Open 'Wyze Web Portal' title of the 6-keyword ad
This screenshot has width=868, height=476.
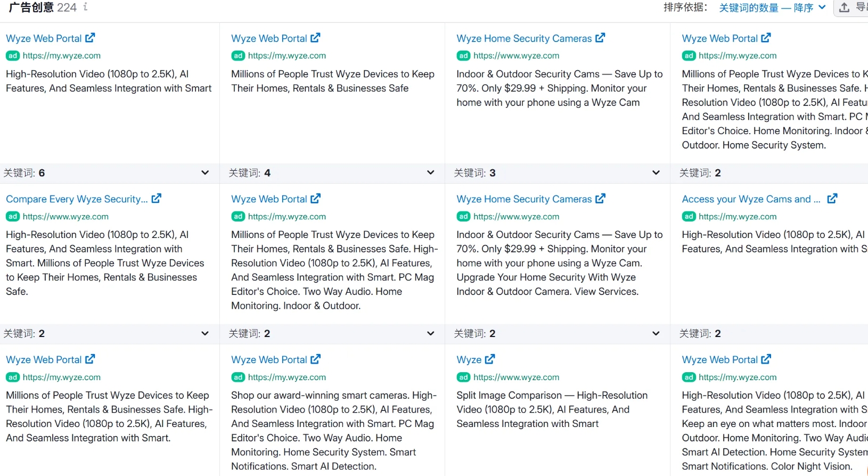point(44,38)
